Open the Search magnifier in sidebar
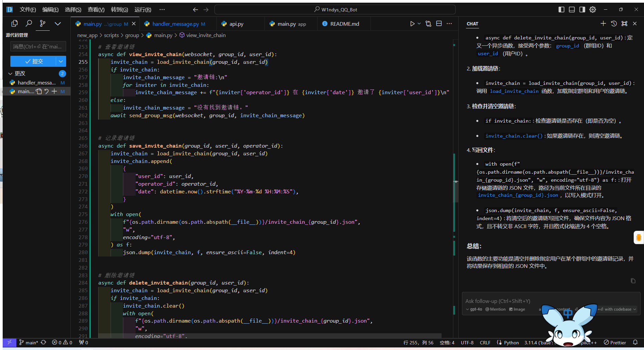 pyautogui.click(x=29, y=23)
